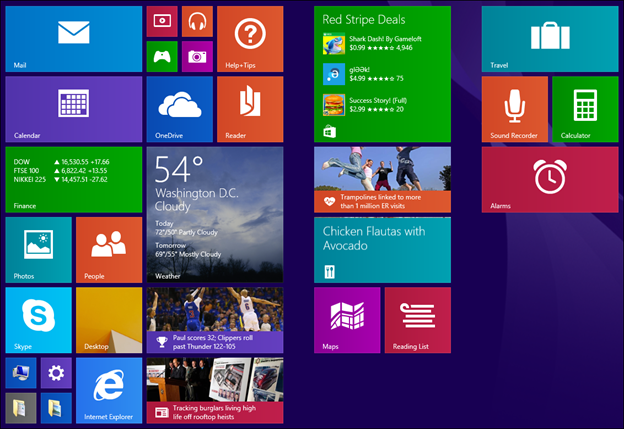
Task: Click Today 72°/50° Partly Cloudy forecast
Action: 186,228
